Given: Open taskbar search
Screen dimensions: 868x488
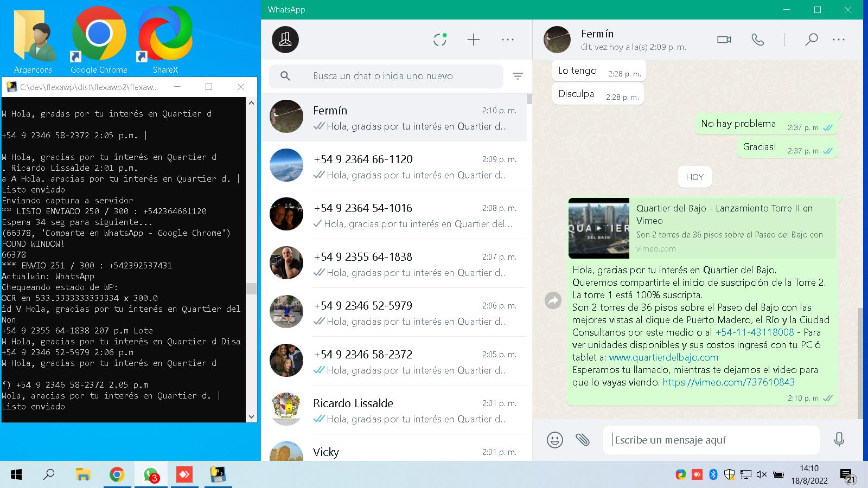Looking at the screenshot, I should 49,475.
